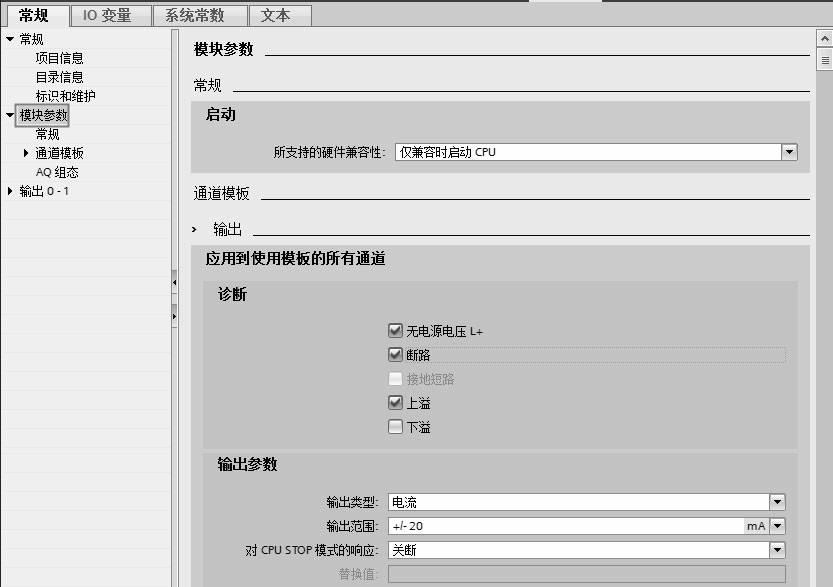
Task: Select 常规 under 模块参数 in tree
Action: point(47,134)
